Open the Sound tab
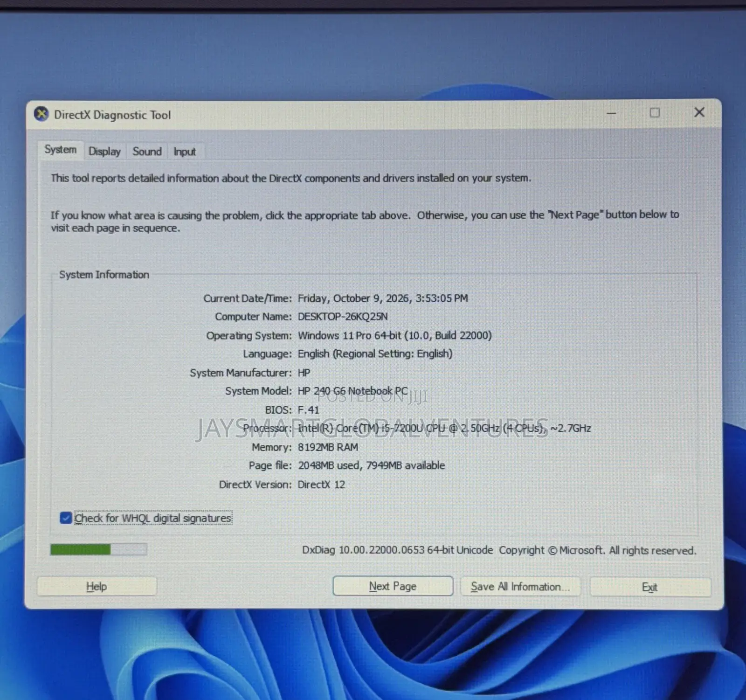The height and width of the screenshot is (700, 746). (147, 152)
